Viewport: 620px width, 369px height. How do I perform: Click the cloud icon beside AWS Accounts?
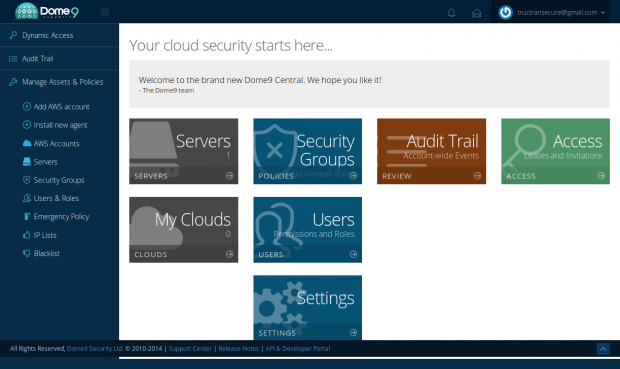click(x=26, y=143)
